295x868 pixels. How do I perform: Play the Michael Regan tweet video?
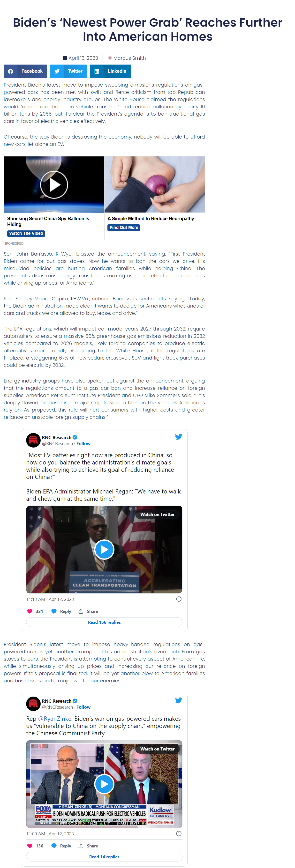[x=104, y=550]
